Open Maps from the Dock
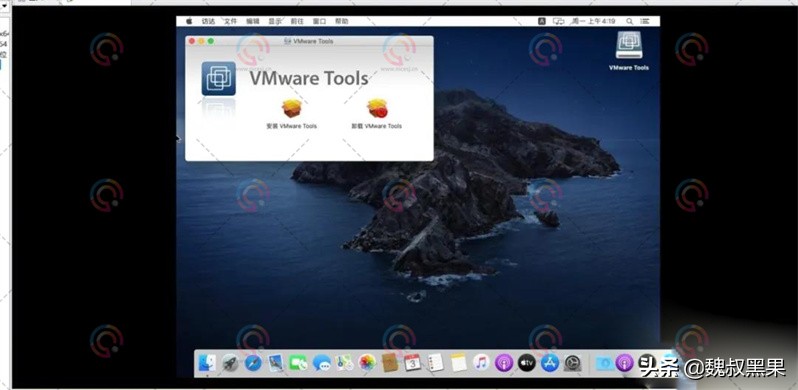 click(345, 363)
